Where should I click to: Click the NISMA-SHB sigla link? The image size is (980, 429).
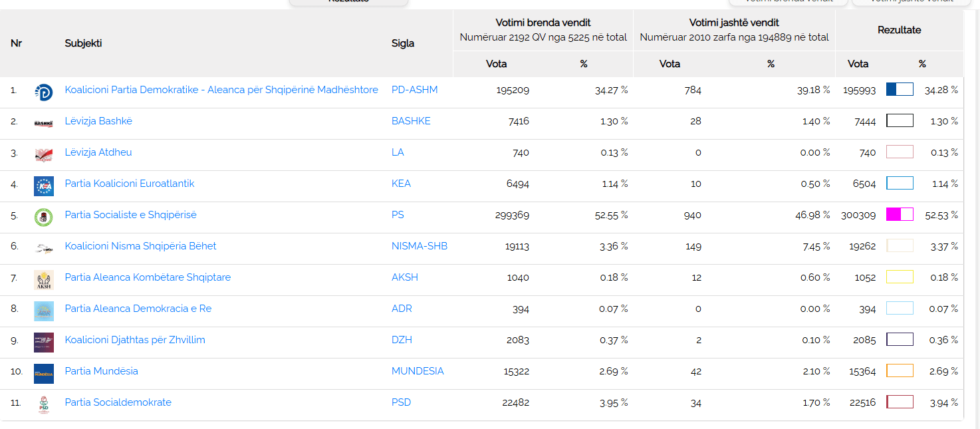pyautogui.click(x=419, y=246)
